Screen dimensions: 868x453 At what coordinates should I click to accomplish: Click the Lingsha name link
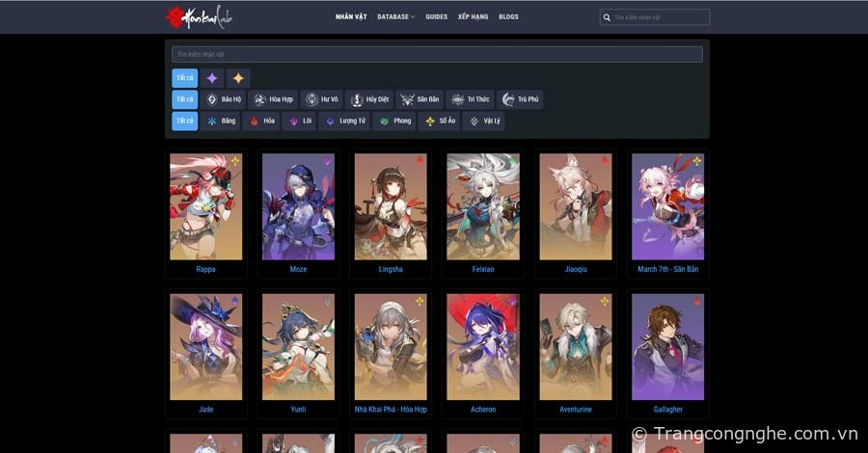pos(391,269)
